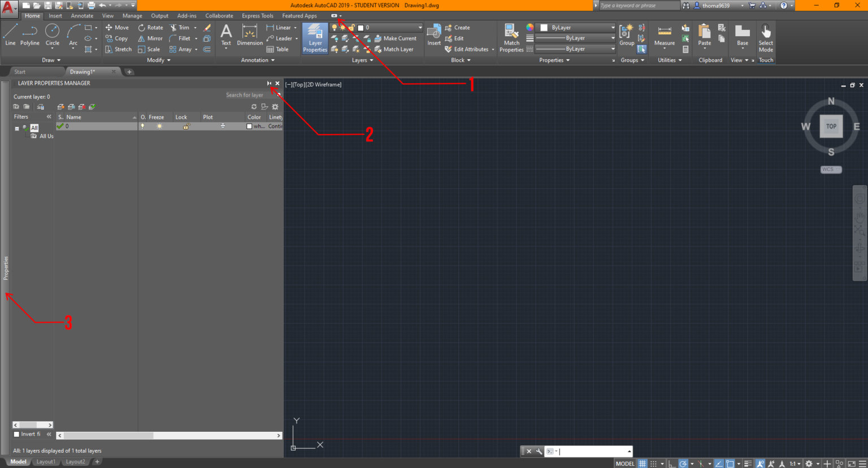Check the Invert filter checkbox
This screenshot has width=868, height=468.
tap(18, 434)
